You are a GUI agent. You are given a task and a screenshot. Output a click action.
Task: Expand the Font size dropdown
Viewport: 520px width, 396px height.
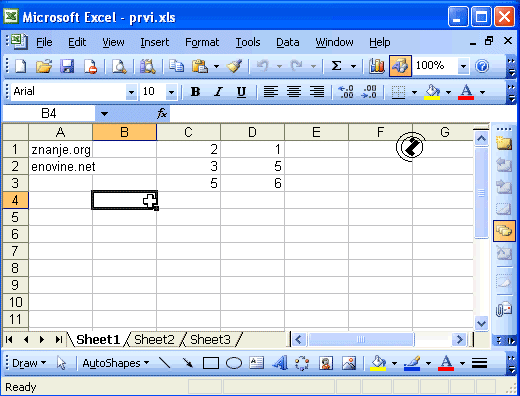[171, 92]
